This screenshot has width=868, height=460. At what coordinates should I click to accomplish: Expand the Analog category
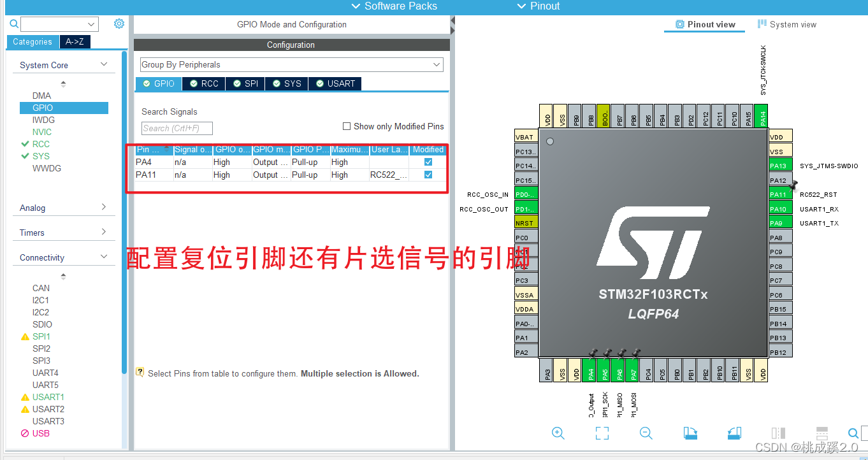point(104,207)
